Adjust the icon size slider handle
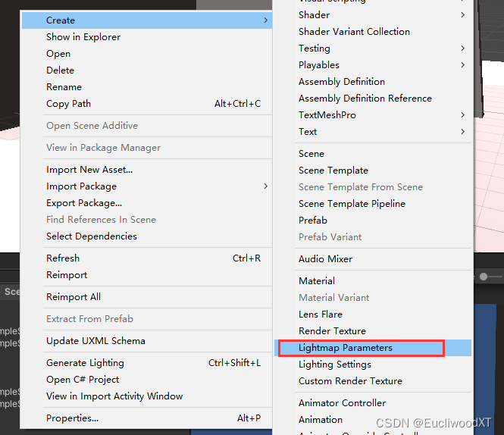 pyautogui.click(x=484, y=277)
